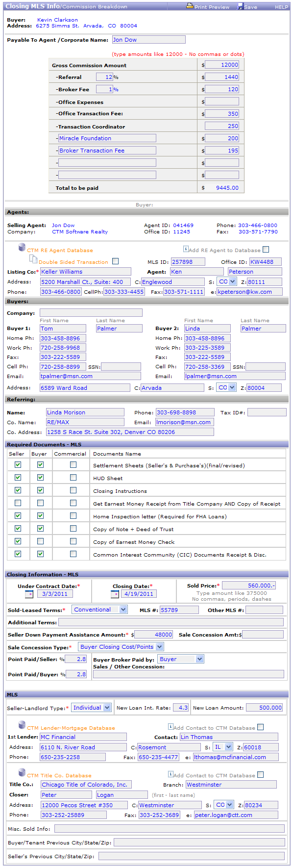This screenshot has height=868, width=293.
Task: Click Payable To Agent name field
Action: tap(149, 40)
